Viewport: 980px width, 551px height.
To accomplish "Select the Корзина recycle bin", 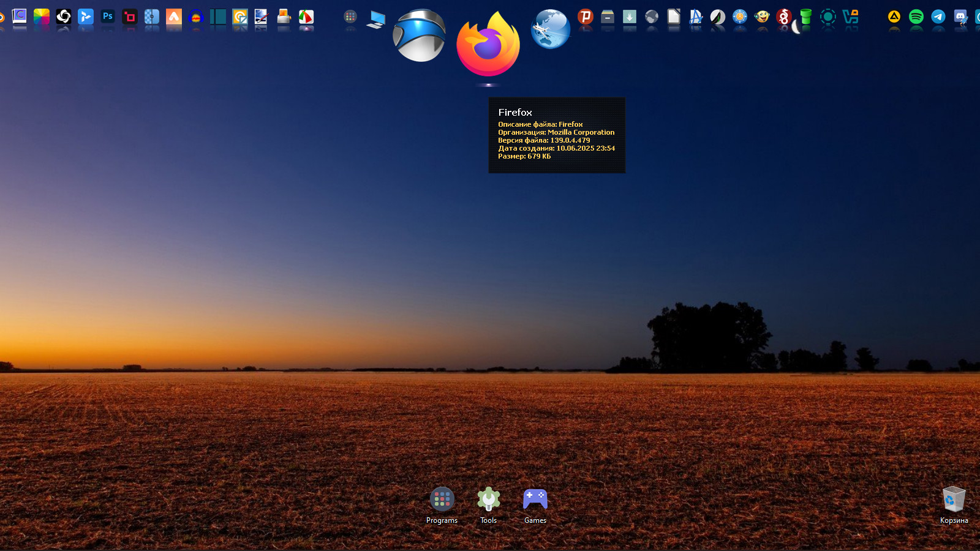I will (x=954, y=505).
